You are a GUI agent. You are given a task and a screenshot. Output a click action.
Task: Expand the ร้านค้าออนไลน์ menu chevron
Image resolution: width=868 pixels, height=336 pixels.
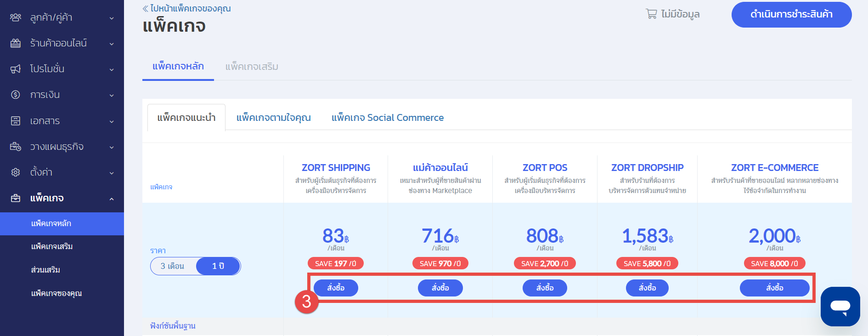pos(112,44)
